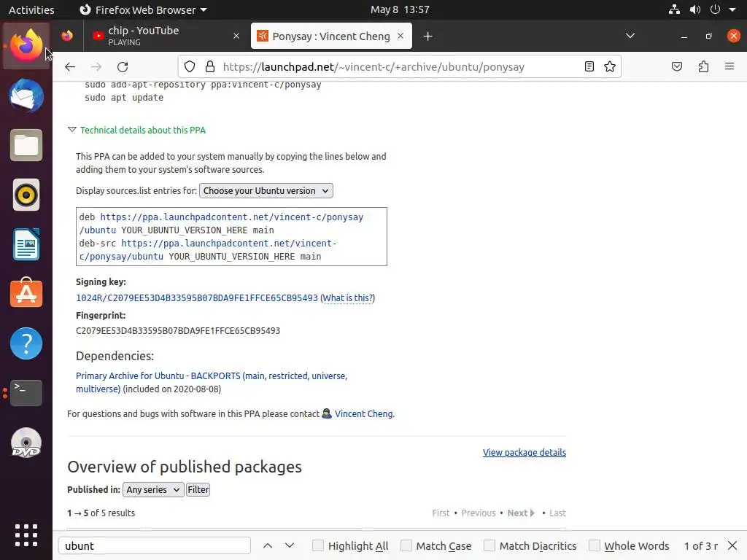
Task: Click the 'sudo apt update' command text
Action: point(124,97)
